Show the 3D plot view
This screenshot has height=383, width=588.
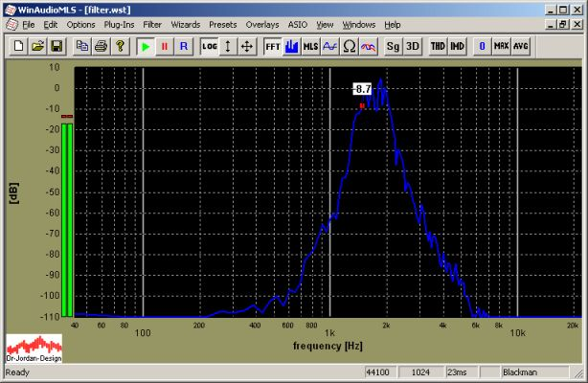tap(413, 46)
